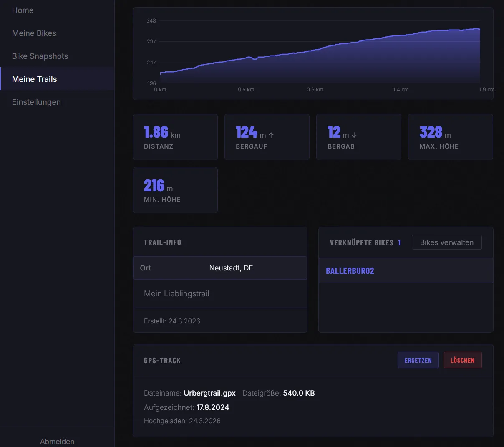Click the downward arrow icon in Bergab card
Image resolution: width=504 pixels, height=447 pixels.
coord(354,135)
